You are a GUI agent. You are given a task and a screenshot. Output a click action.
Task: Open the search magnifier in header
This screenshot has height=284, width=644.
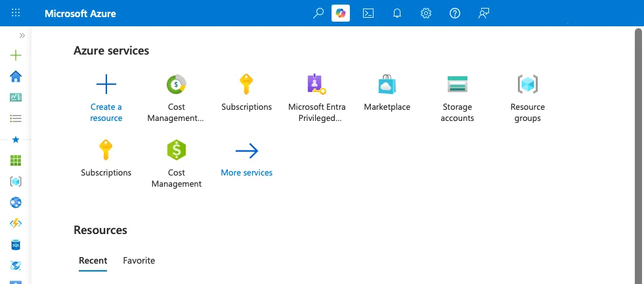click(x=318, y=13)
